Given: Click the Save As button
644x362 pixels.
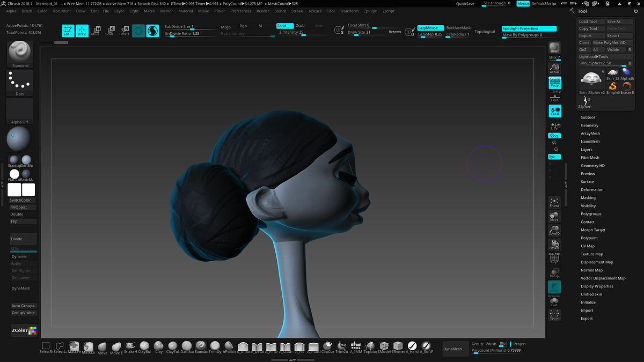Looking at the screenshot, I should 619,21.
